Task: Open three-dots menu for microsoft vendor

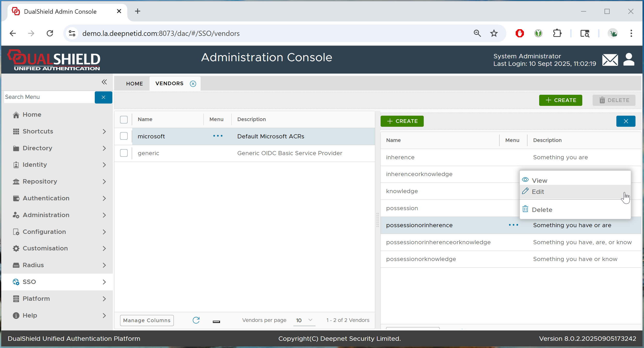Action: 218,136
